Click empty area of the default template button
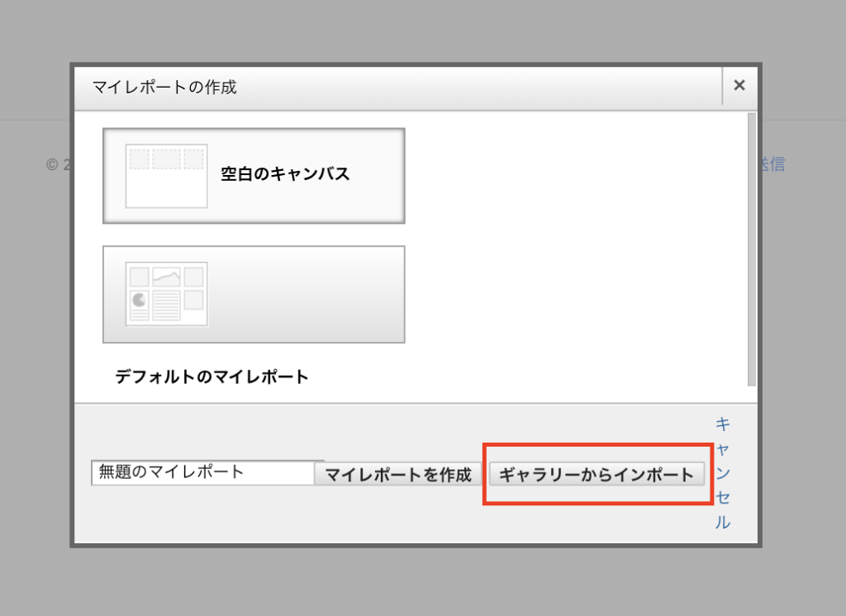The image size is (846, 616). (x=314, y=294)
